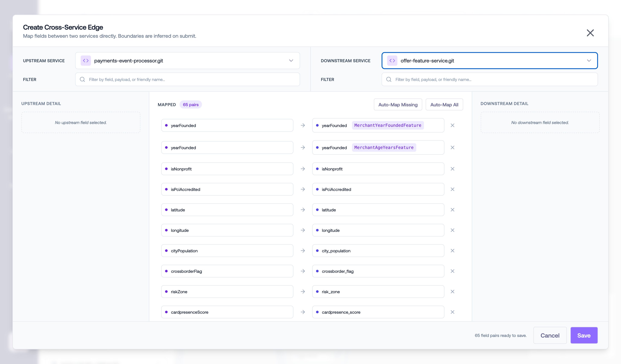Select downstream city_population field
Viewport: 621px width, 364px height.
click(x=378, y=251)
